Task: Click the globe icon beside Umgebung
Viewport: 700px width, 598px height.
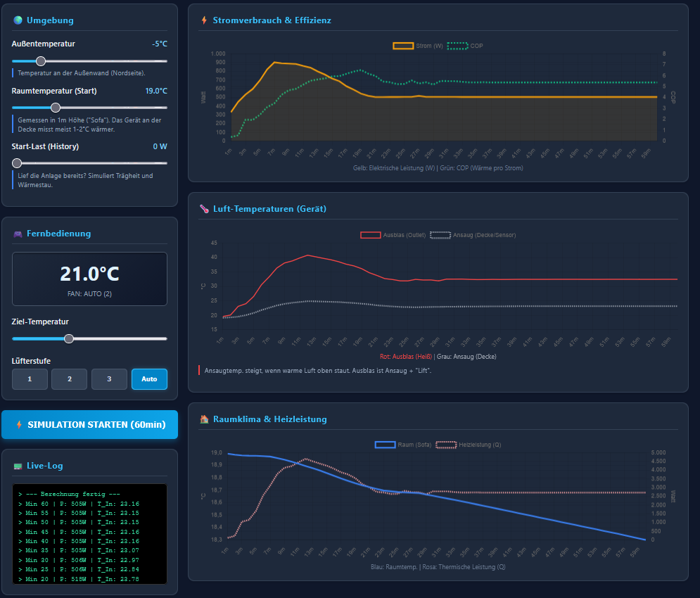Action: (18, 20)
